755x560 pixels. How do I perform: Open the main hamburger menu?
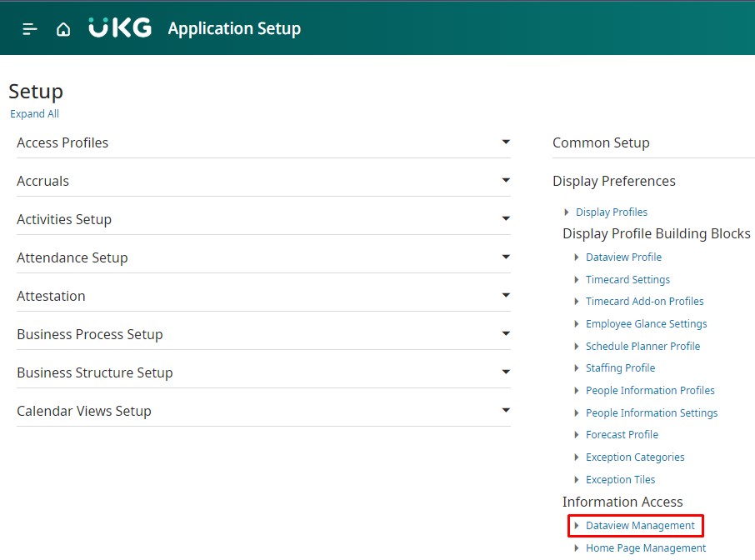click(x=30, y=29)
